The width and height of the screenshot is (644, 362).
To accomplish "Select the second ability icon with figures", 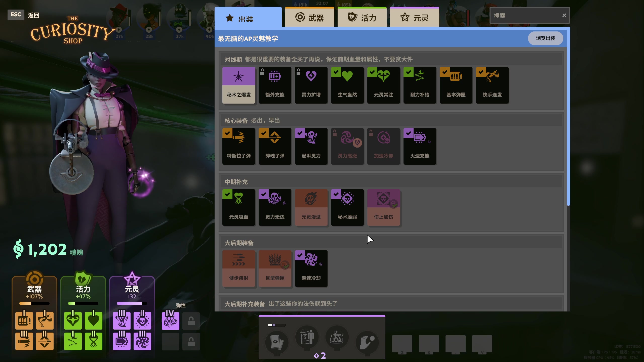I will coord(307,337).
